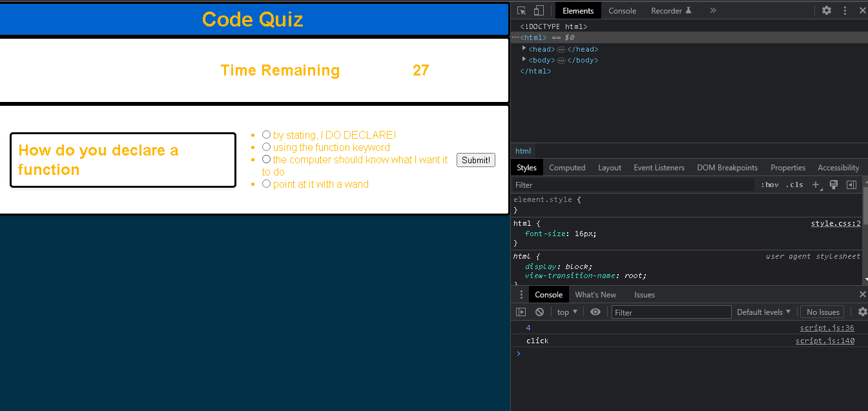868x411 pixels.
Task: Open the Default levels dropdown
Action: [x=764, y=312]
